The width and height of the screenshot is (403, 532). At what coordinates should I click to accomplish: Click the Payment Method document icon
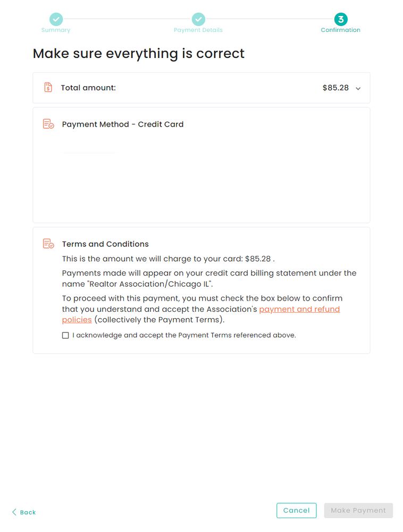48,124
